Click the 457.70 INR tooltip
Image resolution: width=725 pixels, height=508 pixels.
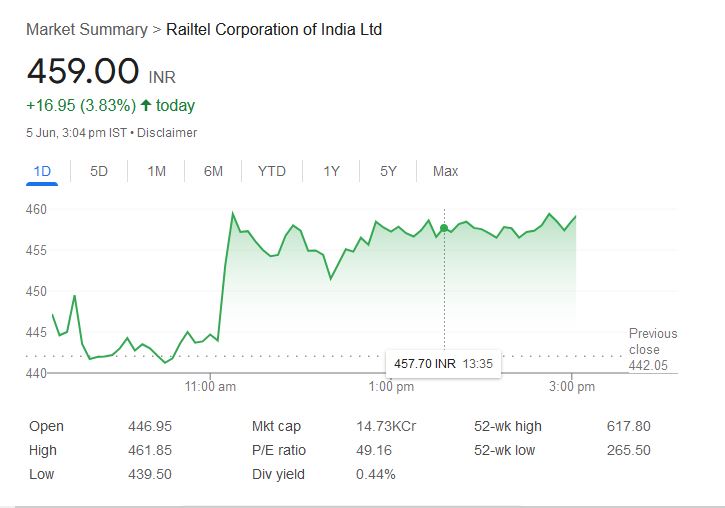pyautogui.click(x=443, y=363)
